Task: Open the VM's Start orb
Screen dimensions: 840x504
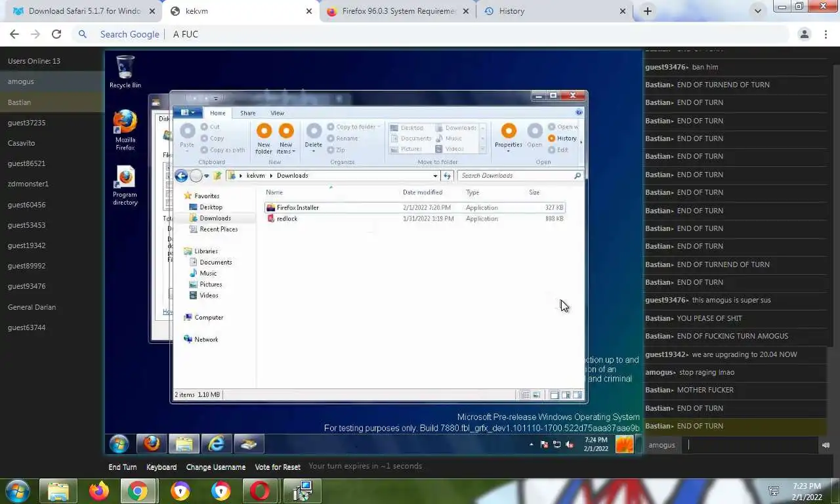Action: 119,444
